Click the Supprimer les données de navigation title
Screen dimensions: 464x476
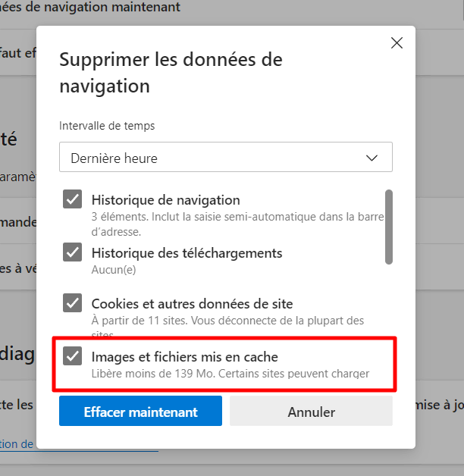[x=171, y=73]
